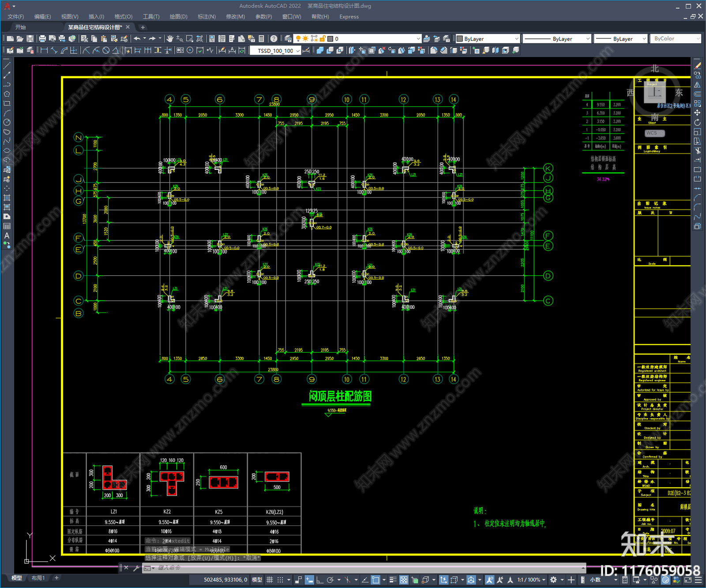Toggle lineweight display in status bar
The image size is (706, 588).
[x=393, y=580]
